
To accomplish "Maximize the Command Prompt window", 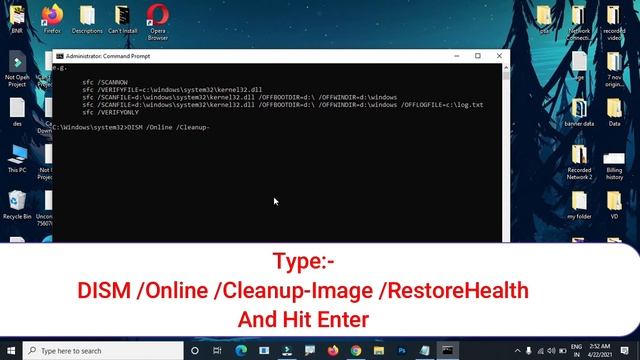I will click(478, 56).
